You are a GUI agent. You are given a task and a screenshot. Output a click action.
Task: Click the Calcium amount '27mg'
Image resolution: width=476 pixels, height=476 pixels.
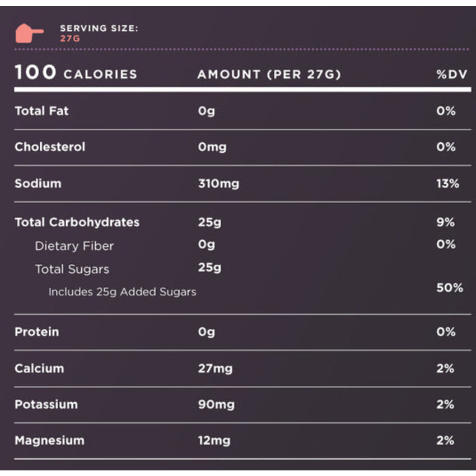coord(215,368)
